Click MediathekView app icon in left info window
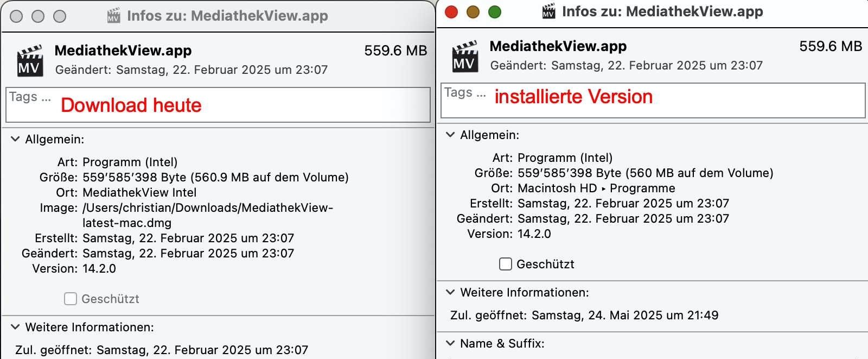This screenshot has width=868, height=359. pos(30,61)
